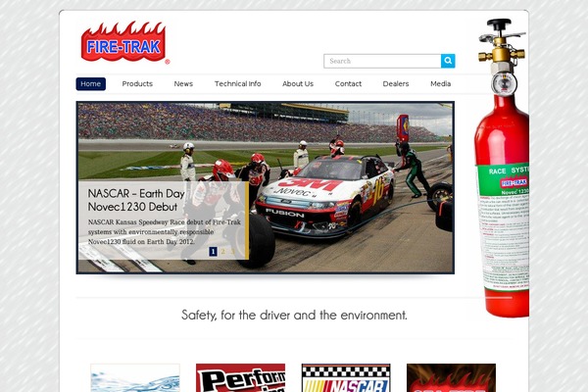Navigate to About Us
This screenshot has height=392, width=588.
click(x=298, y=83)
